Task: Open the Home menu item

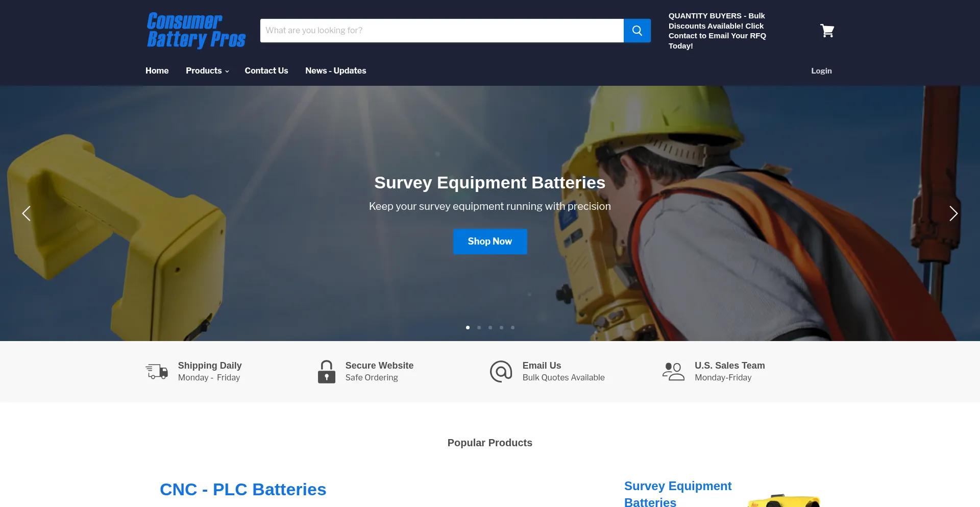Action: (x=157, y=70)
